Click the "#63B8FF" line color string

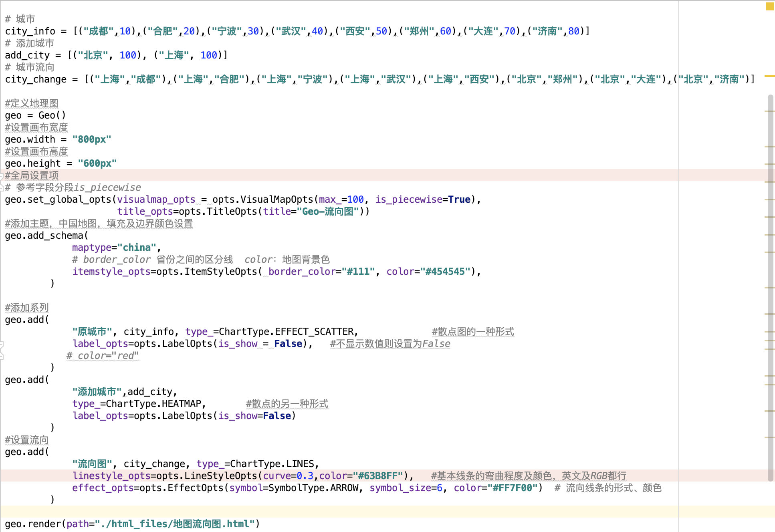click(x=377, y=476)
